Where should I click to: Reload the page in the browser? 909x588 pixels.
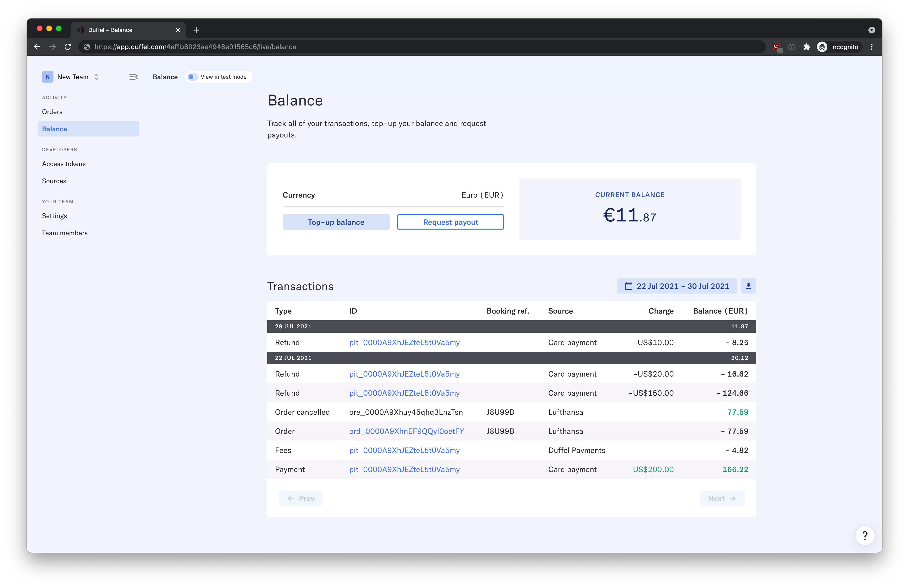pyautogui.click(x=68, y=47)
